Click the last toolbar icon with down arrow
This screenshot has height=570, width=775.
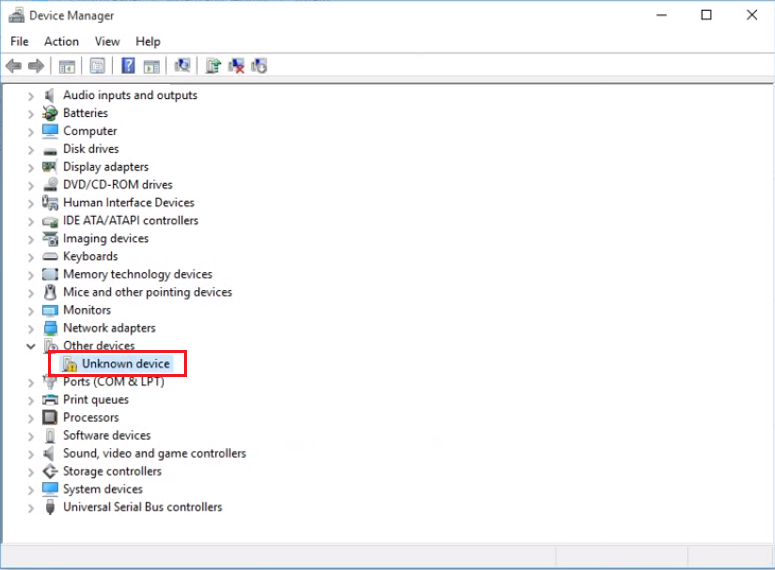coord(259,65)
